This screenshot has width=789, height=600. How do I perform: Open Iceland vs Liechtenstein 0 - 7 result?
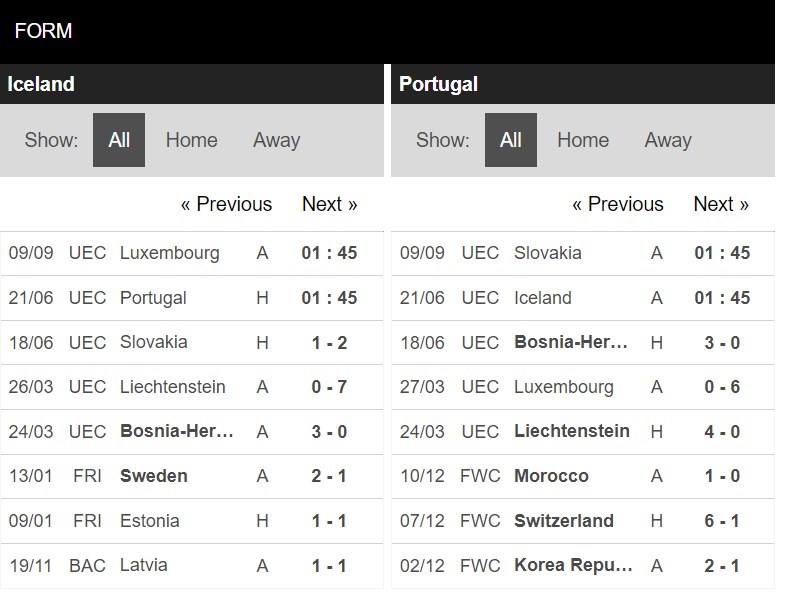329,387
